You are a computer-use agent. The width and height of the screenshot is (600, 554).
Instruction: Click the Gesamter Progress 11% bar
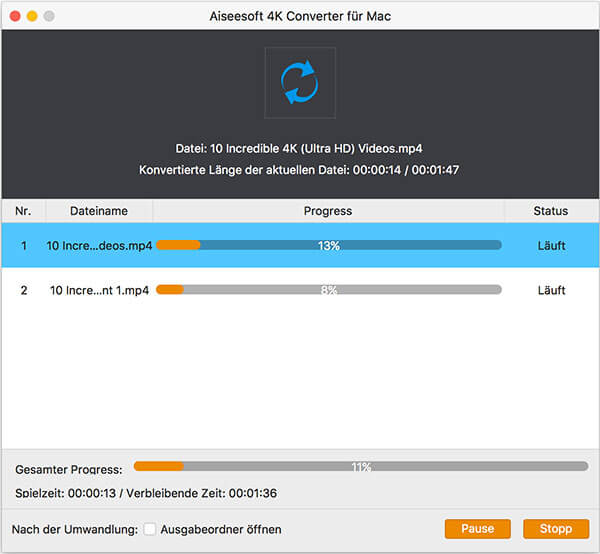pos(361,466)
